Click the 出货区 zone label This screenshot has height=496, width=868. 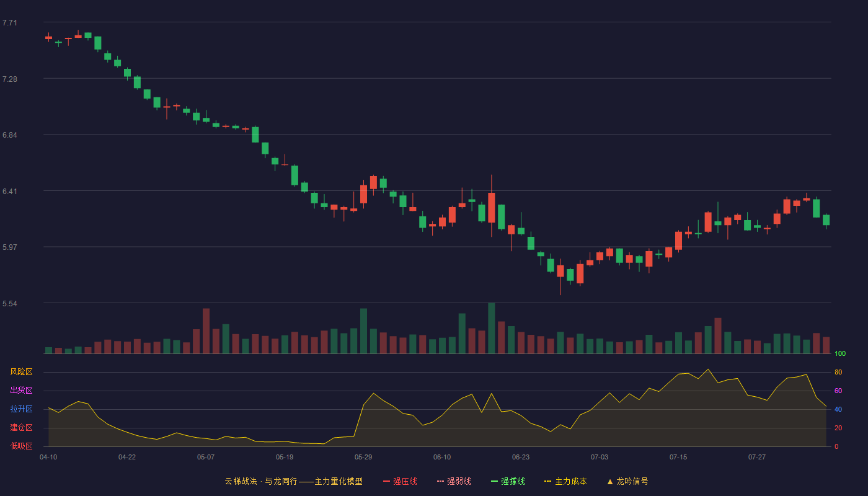pos(21,391)
